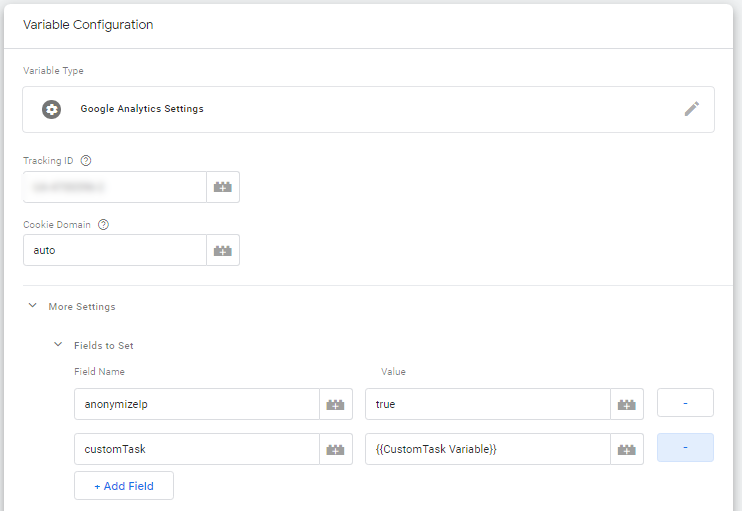Viewport: 742px width, 511px height.
Task: Click the Cookie Domain label
Action: click(x=57, y=225)
